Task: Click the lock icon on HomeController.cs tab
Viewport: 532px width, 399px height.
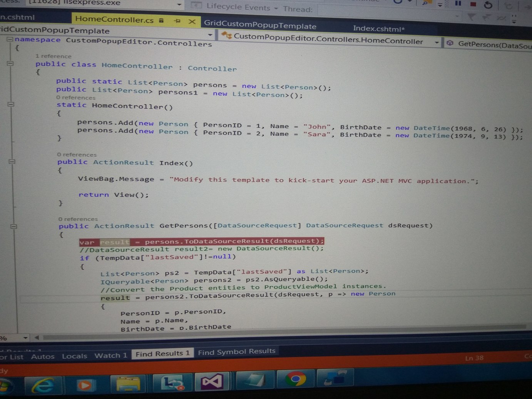Action: [x=161, y=20]
